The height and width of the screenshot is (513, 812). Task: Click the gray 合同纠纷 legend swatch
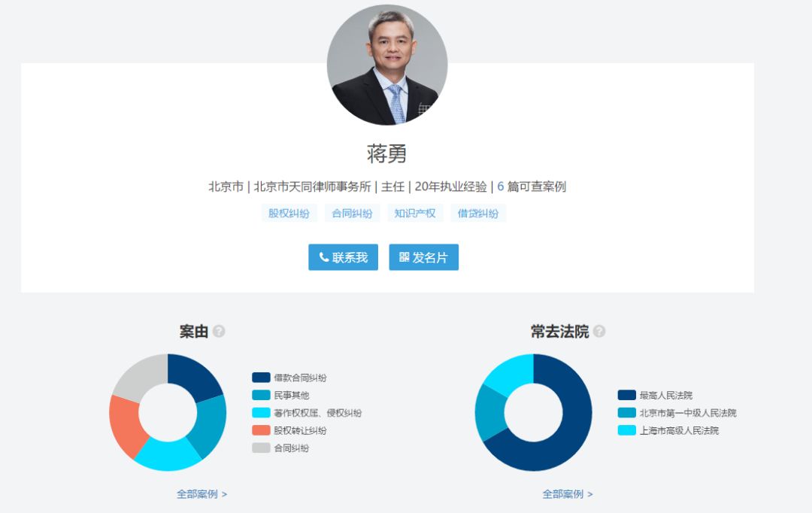[261, 448]
